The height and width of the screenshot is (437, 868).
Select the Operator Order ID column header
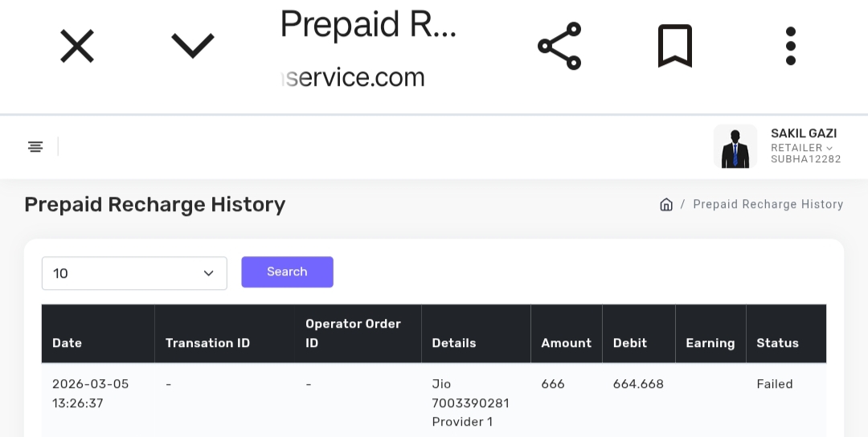(x=353, y=333)
